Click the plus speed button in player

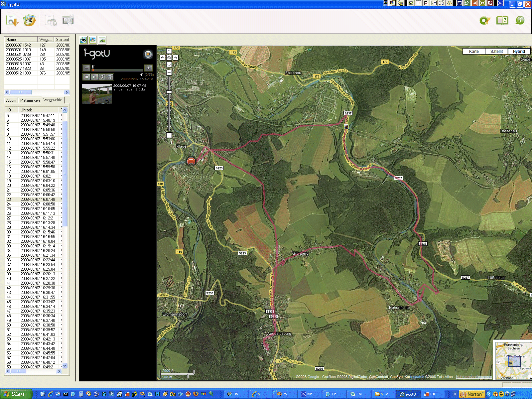148,68
